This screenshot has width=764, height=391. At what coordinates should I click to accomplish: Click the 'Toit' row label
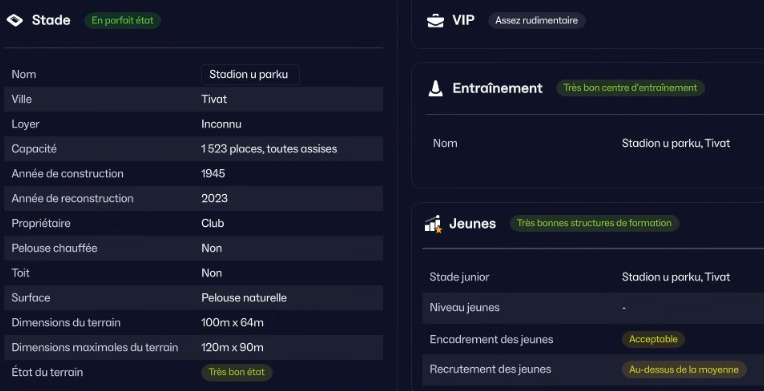pyautogui.click(x=20, y=274)
